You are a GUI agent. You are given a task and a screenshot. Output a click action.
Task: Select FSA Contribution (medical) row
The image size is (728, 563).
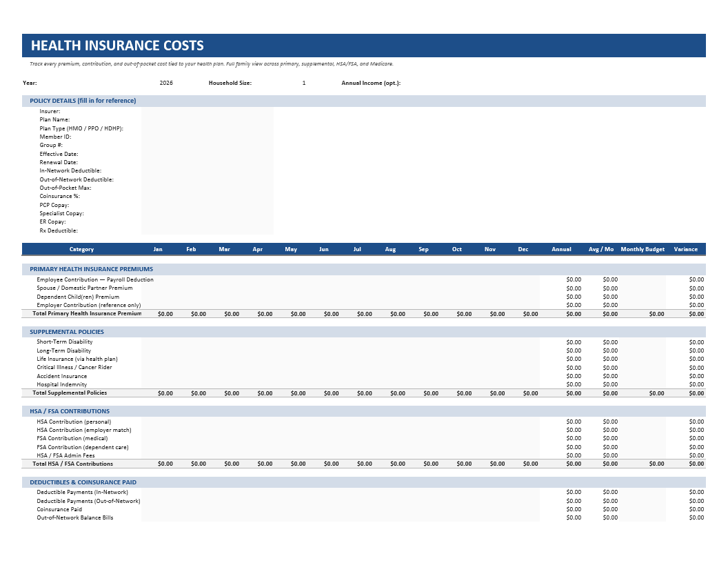click(363, 439)
